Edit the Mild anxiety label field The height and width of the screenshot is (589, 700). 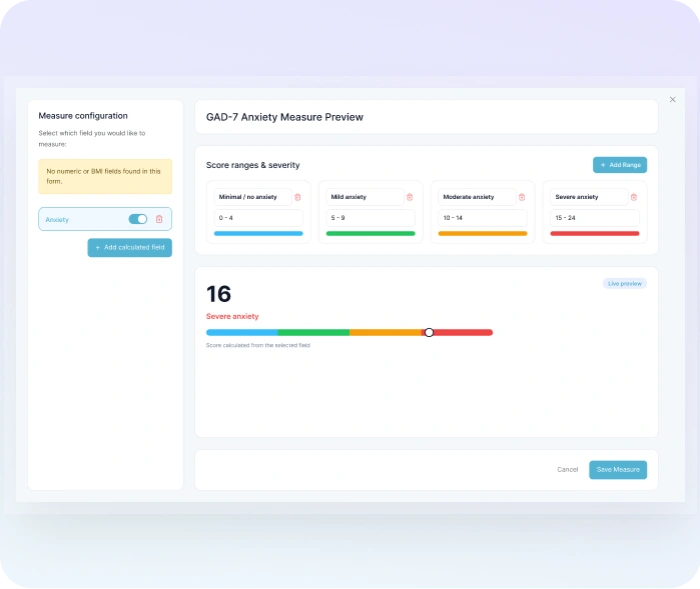364,197
